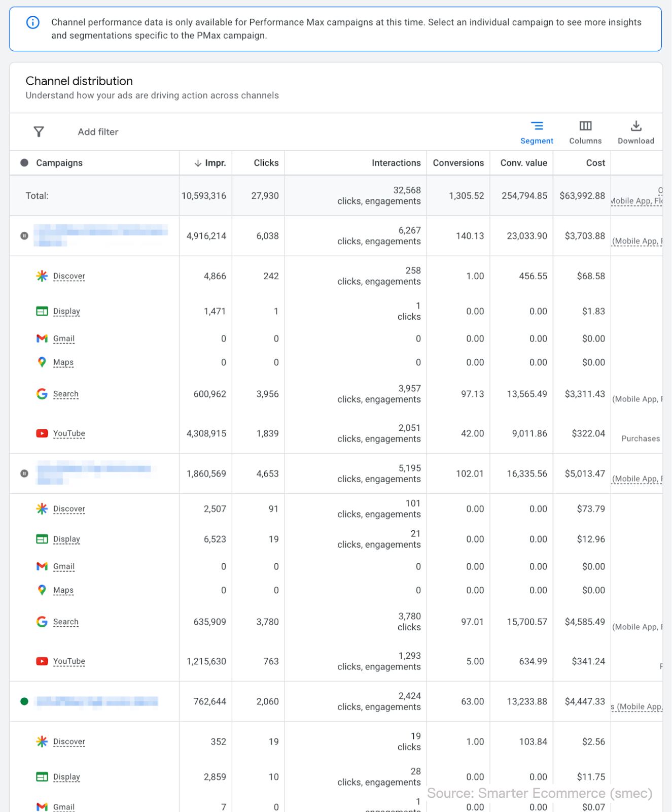Click the first campaign's Maps pin icon

[x=42, y=362]
